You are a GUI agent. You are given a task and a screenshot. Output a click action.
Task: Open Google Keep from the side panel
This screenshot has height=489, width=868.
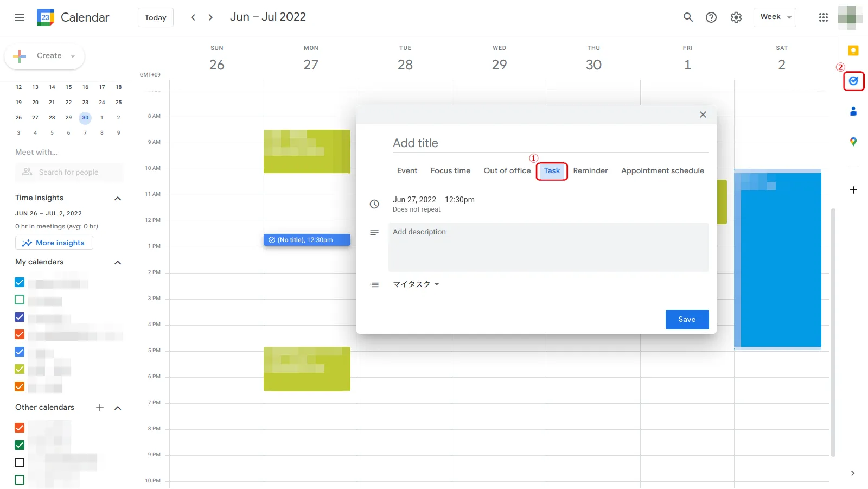pyautogui.click(x=853, y=50)
